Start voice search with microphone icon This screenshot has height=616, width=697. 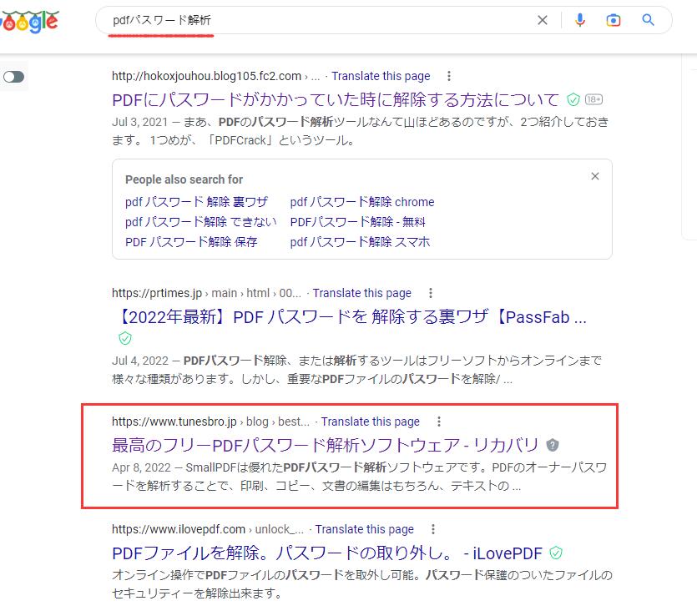[579, 20]
